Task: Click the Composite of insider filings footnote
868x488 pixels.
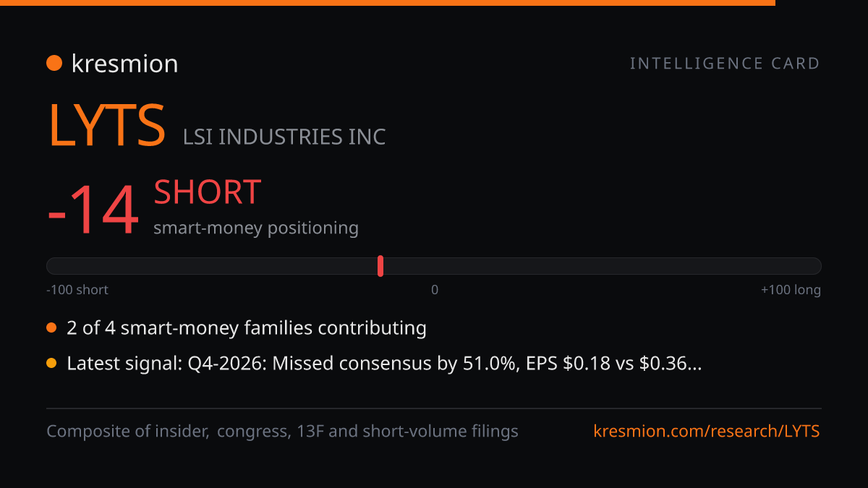Action: (282, 432)
